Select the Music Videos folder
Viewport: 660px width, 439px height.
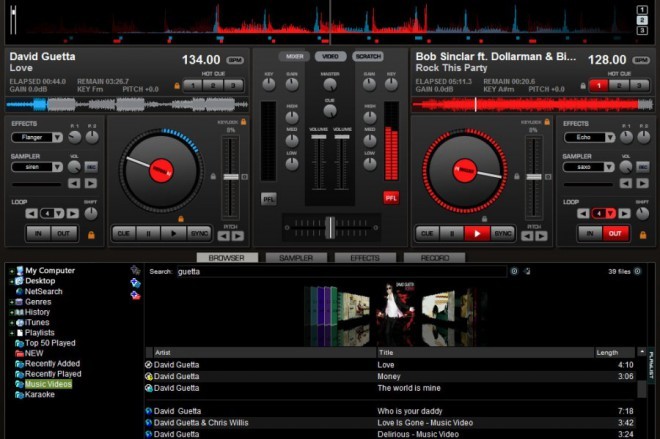[48, 384]
